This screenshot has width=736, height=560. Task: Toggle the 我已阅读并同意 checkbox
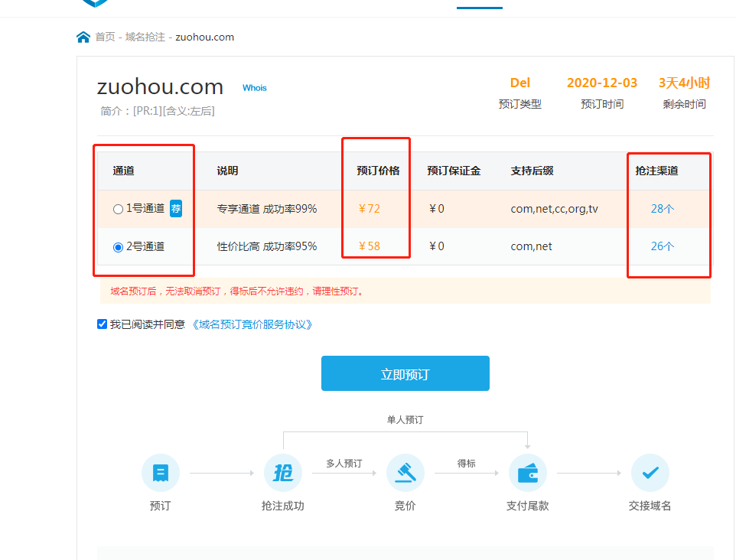pyautogui.click(x=103, y=324)
